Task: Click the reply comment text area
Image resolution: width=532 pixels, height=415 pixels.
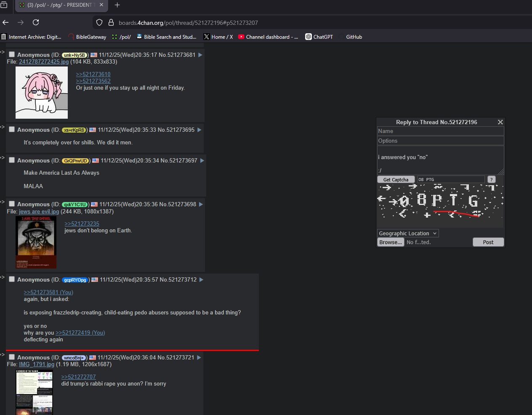Action: coord(440,160)
